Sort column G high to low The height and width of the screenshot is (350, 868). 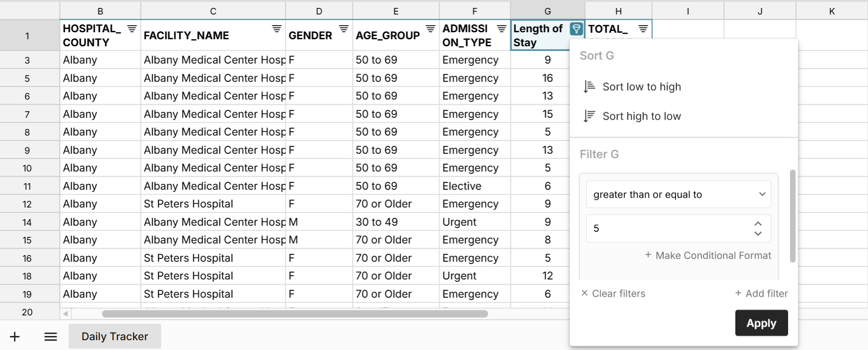(x=641, y=116)
